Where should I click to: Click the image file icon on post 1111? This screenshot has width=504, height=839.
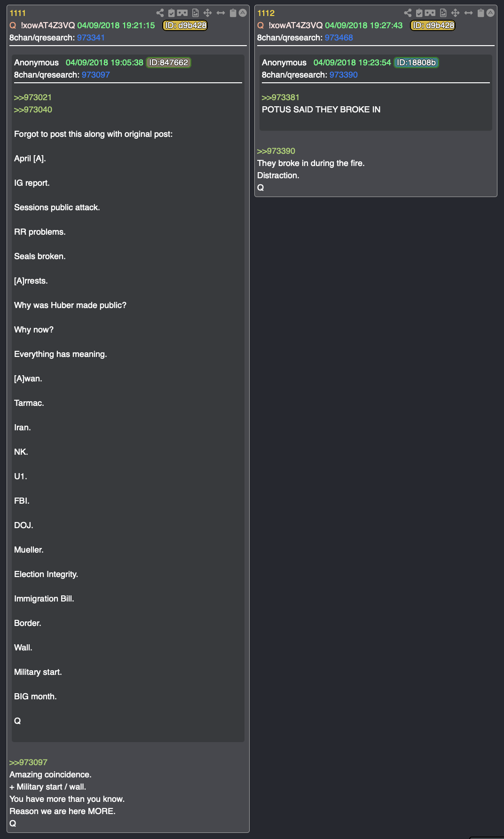[x=196, y=13]
